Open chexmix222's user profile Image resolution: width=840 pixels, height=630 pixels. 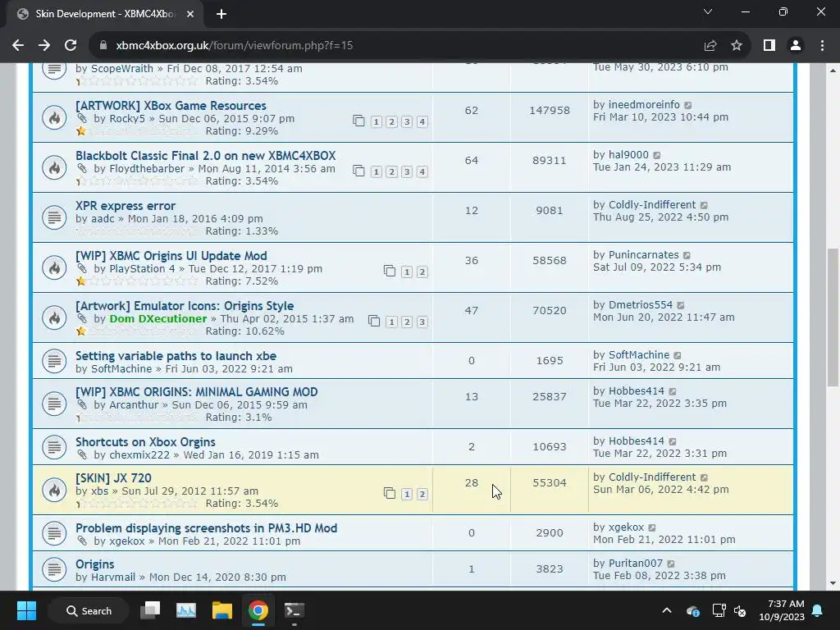point(139,454)
